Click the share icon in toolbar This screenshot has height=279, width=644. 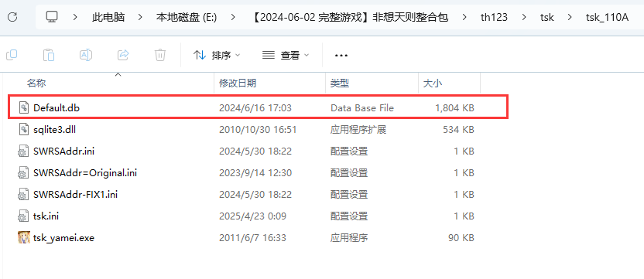click(x=123, y=55)
